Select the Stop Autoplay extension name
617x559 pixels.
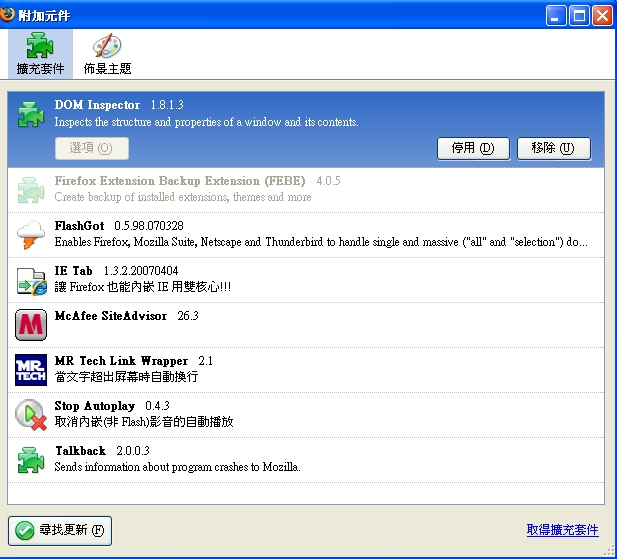coord(95,406)
